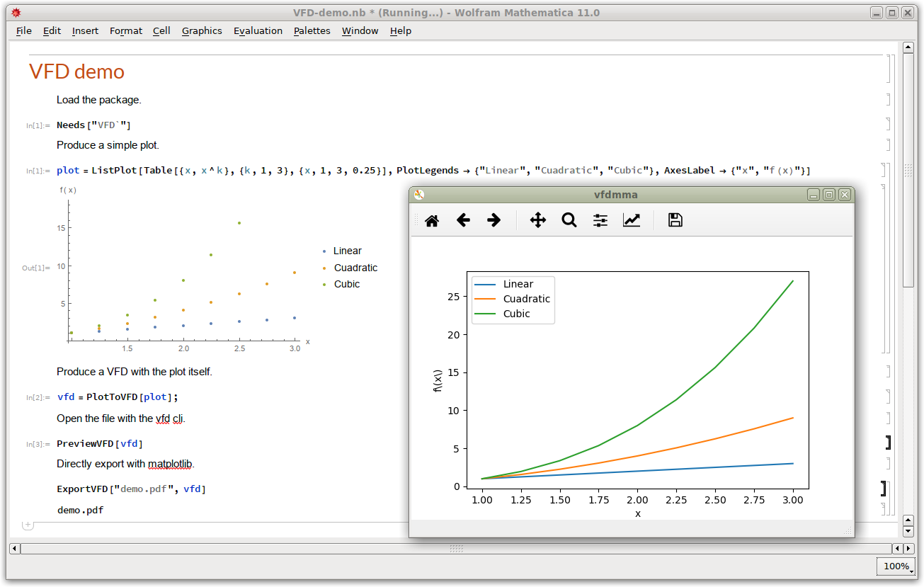
Task: Click the 'Load the package.' text
Action: pos(99,100)
